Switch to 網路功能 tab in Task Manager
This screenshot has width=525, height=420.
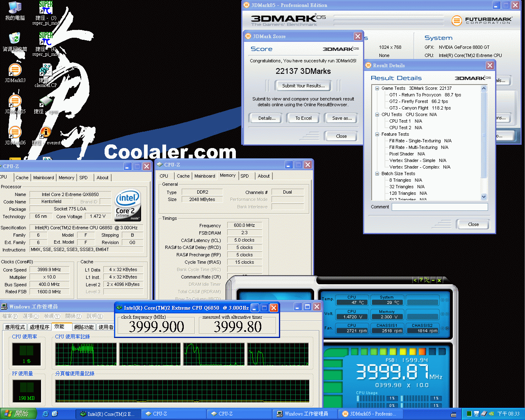coord(84,327)
